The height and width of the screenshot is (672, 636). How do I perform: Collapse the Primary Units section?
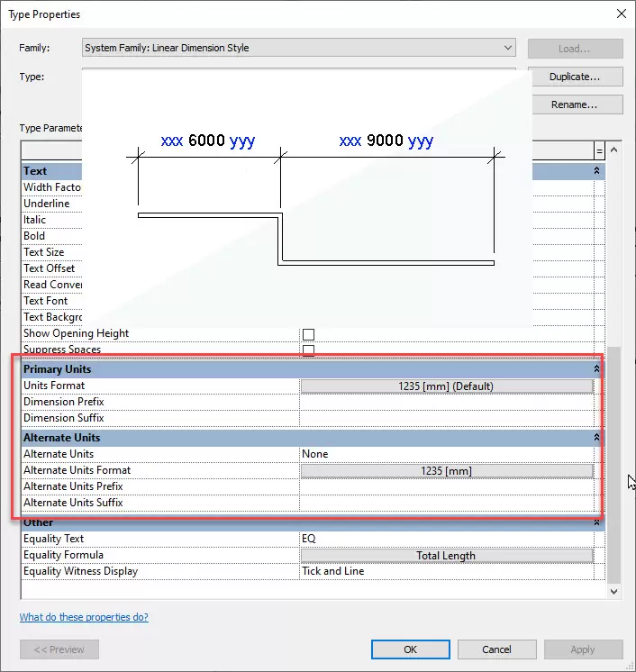pos(596,369)
